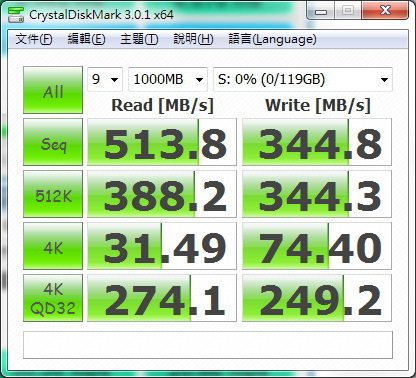Screen dimensions: 416x378
Task: Start the 4K random test
Action: coord(53,246)
